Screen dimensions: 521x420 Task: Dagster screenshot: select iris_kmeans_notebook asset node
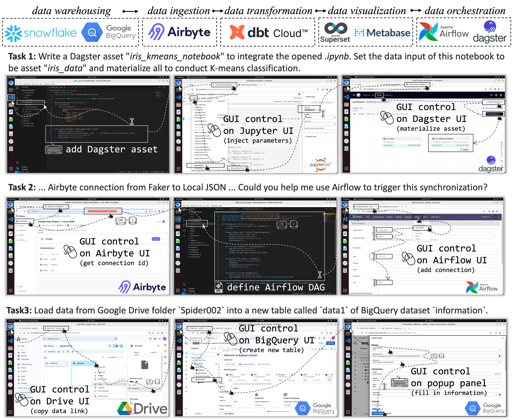click(x=451, y=142)
